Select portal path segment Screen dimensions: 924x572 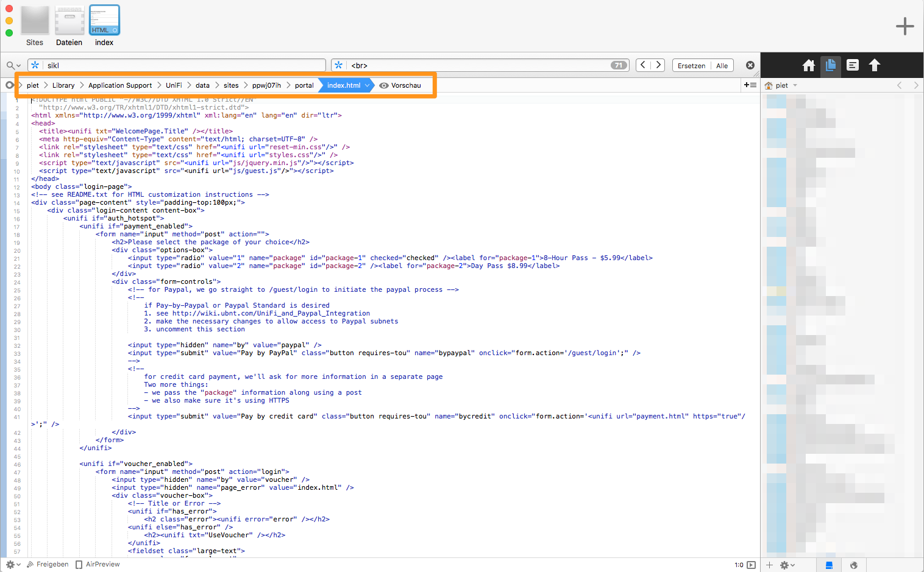coord(304,85)
